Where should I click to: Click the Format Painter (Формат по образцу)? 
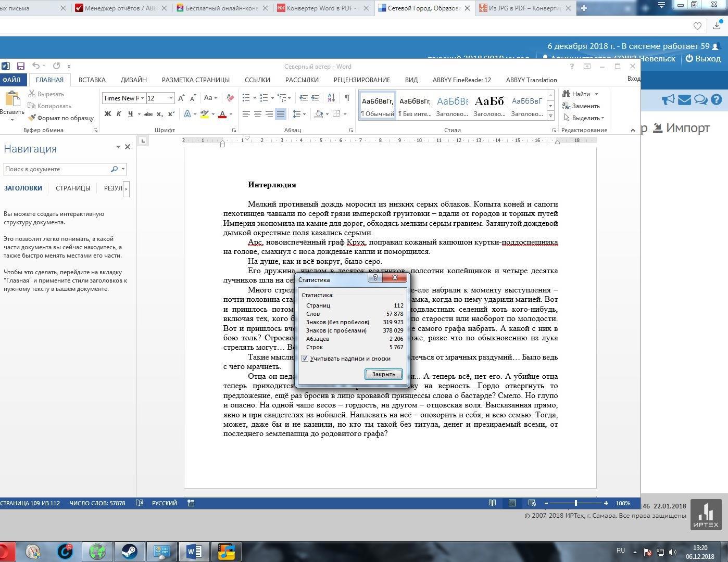click(x=61, y=118)
